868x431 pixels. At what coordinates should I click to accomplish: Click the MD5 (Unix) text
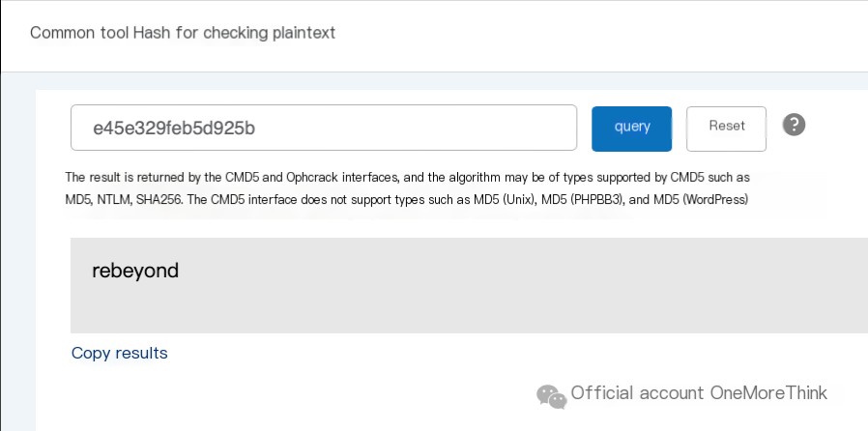coord(505,199)
